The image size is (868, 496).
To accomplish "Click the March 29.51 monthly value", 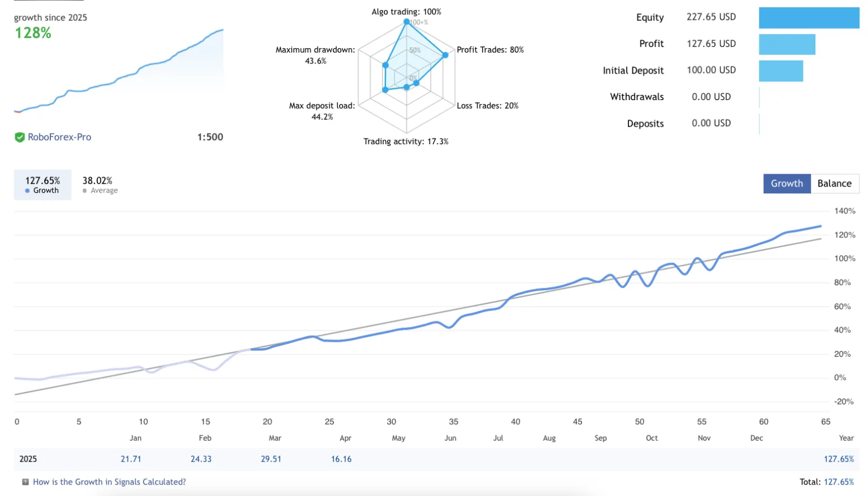I will (271, 459).
